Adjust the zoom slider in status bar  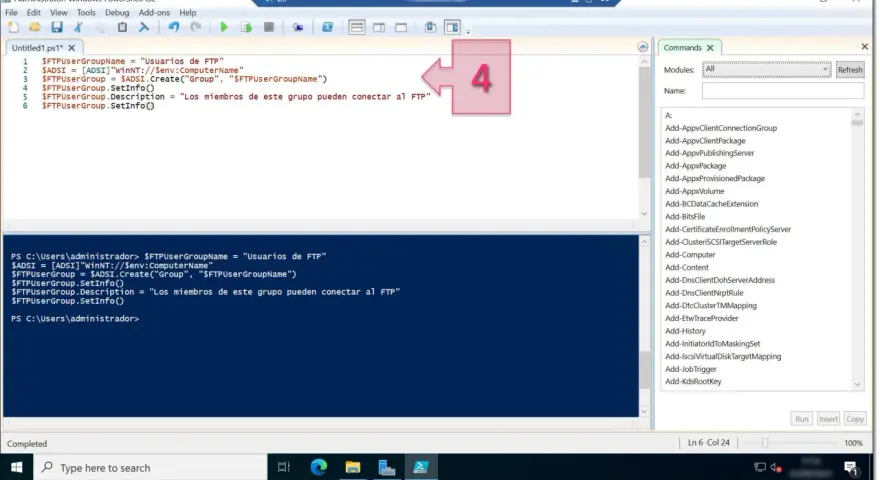pos(764,443)
